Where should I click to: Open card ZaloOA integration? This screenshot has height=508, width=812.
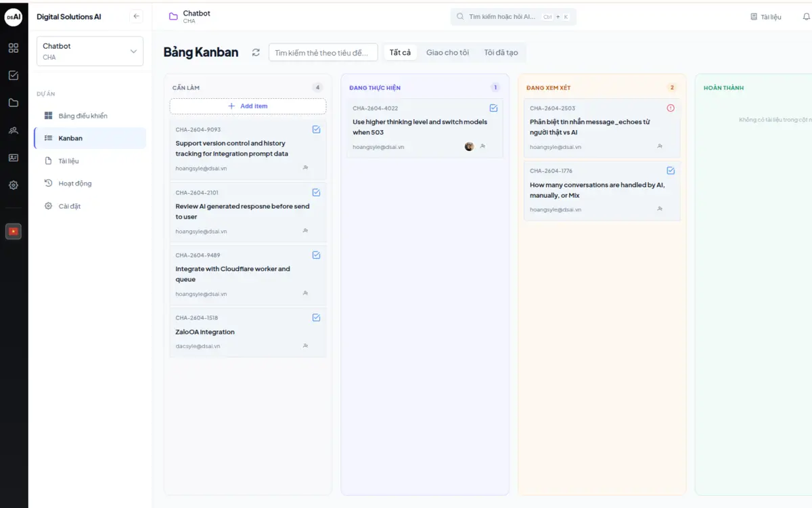248,332
